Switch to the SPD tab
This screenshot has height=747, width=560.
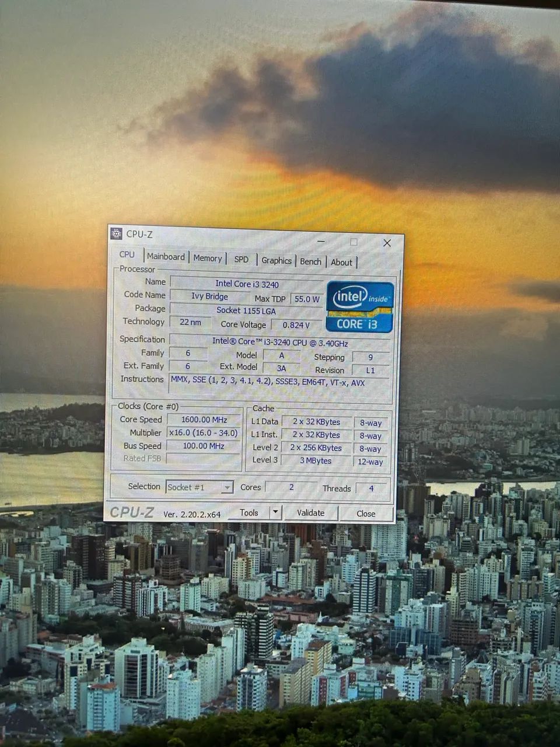242,259
